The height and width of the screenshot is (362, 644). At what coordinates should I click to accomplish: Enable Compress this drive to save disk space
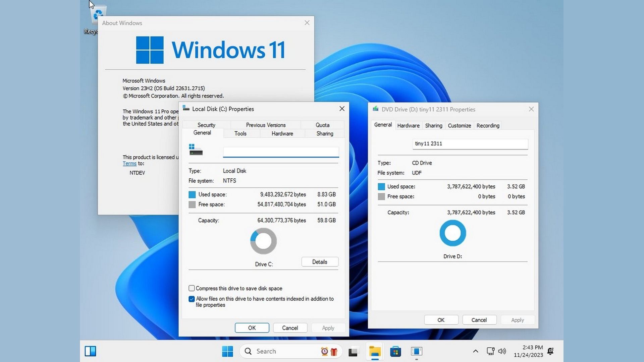tap(192, 288)
